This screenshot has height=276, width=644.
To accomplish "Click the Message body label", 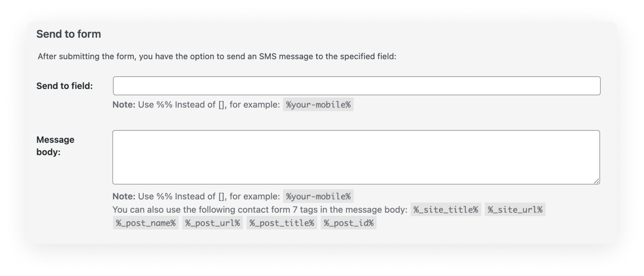I will pos(55,146).
